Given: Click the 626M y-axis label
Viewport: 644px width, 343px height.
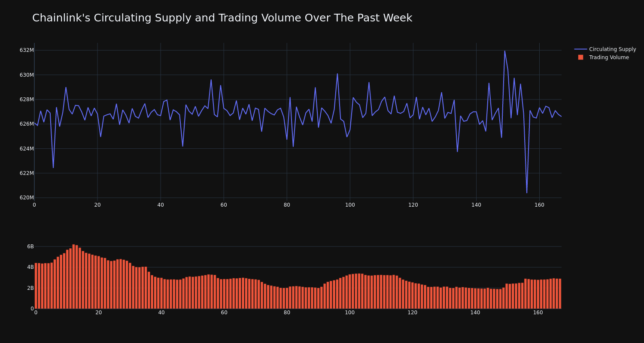Looking at the screenshot, I should [27, 124].
